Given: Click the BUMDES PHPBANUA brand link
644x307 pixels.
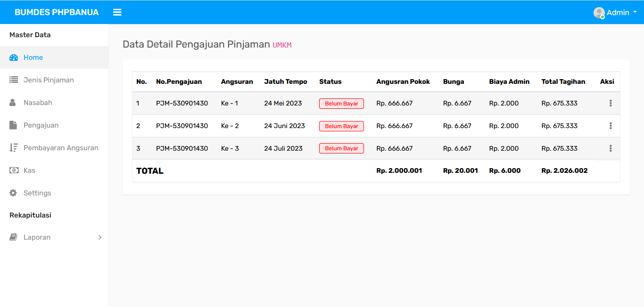Looking at the screenshot, I should (x=57, y=12).
